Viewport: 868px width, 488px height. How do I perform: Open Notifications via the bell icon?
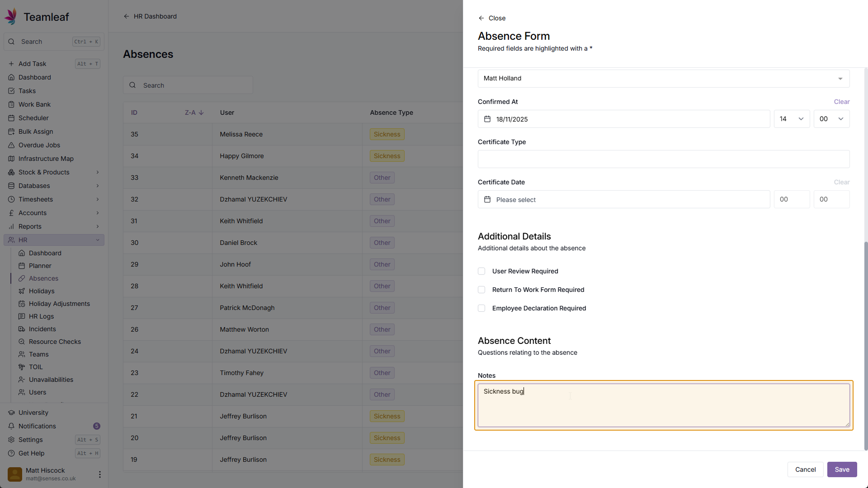[x=11, y=426]
